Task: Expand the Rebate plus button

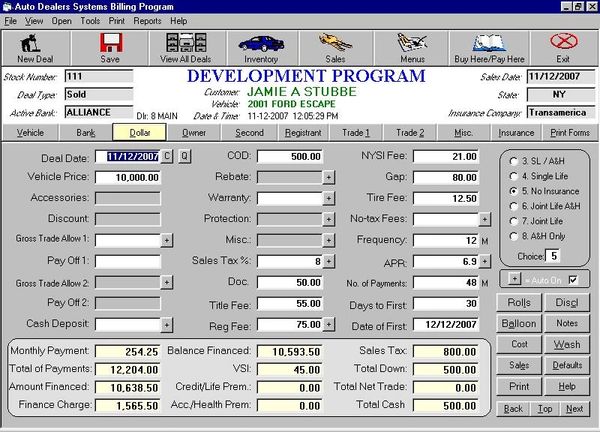Action: (x=329, y=177)
